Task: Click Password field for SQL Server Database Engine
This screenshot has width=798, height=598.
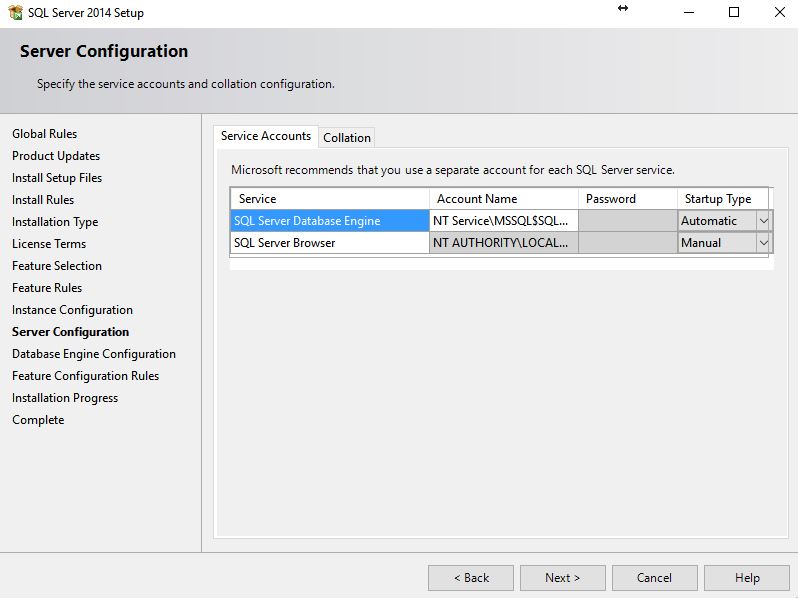Action: (628, 221)
